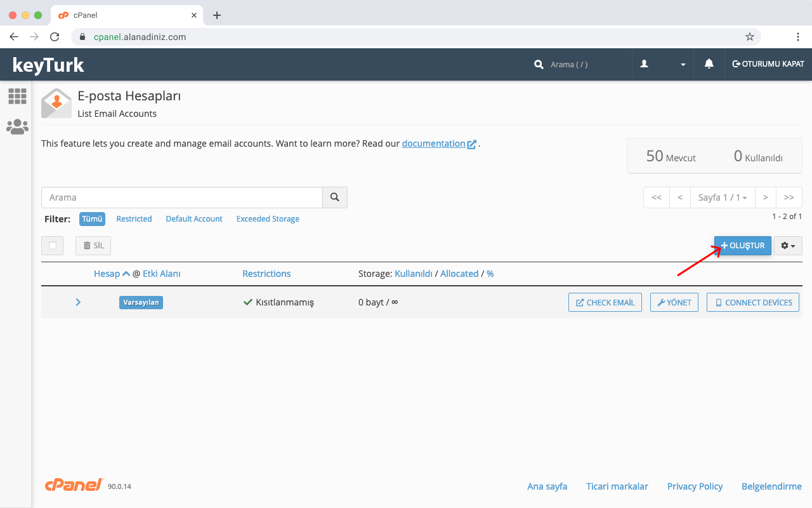Open the apps grid icon in sidebar

click(x=17, y=96)
